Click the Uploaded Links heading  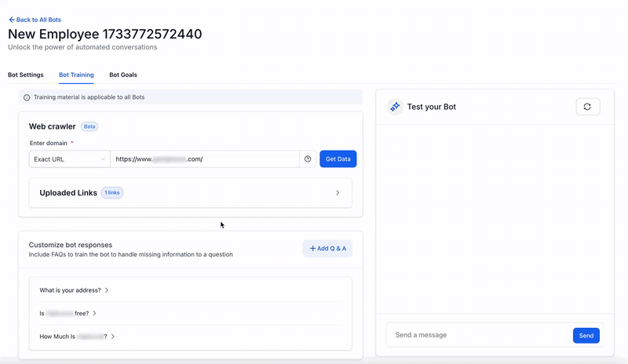tap(68, 193)
